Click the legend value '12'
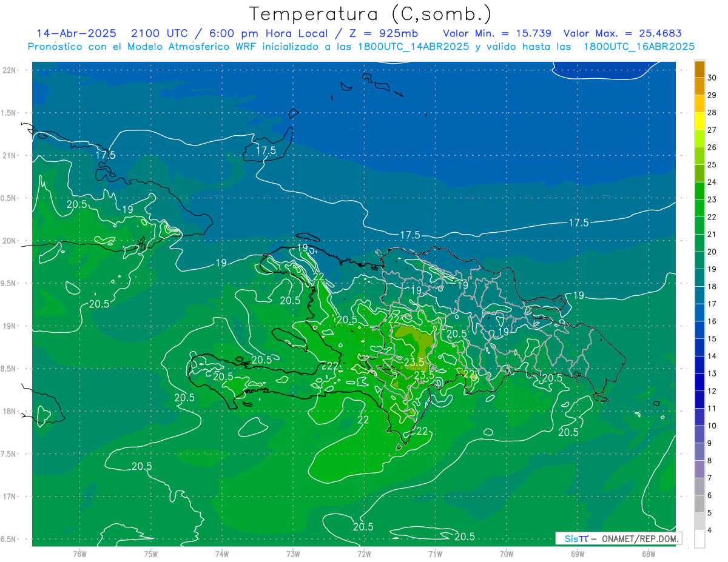 (712, 391)
